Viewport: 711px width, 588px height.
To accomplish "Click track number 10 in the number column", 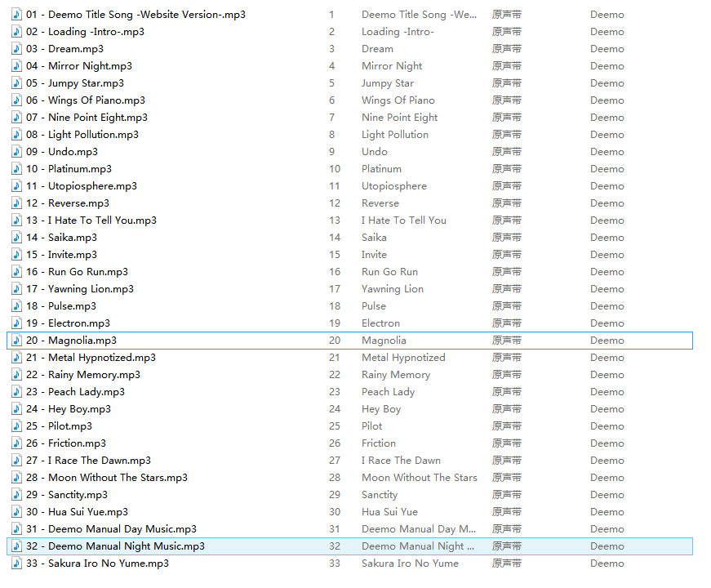I will click(x=335, y=169).
